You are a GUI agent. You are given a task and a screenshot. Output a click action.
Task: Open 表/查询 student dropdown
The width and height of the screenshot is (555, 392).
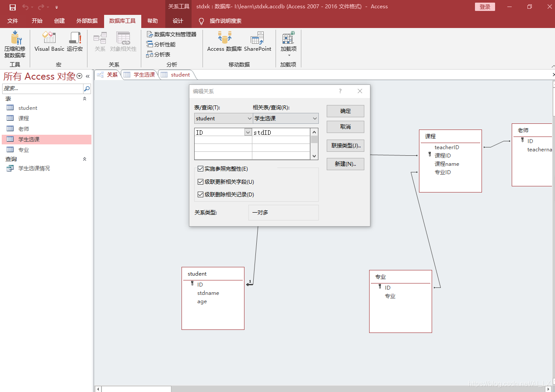coord(250,118)
